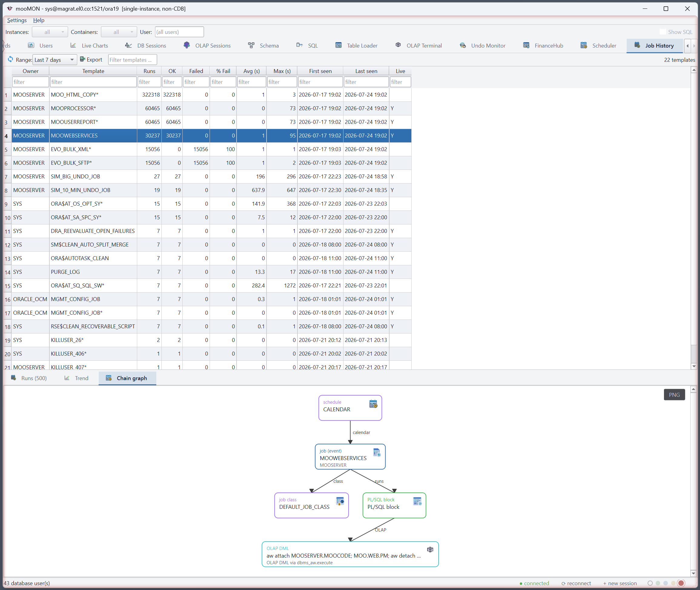
Task: Click the User input field
Action: click(179, 32)
